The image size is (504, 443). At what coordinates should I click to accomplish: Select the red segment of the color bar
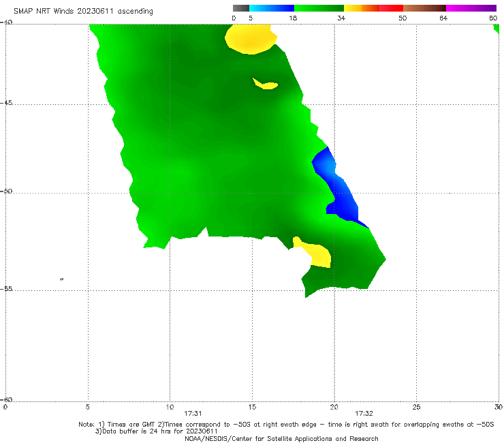(x=391, y=8)
